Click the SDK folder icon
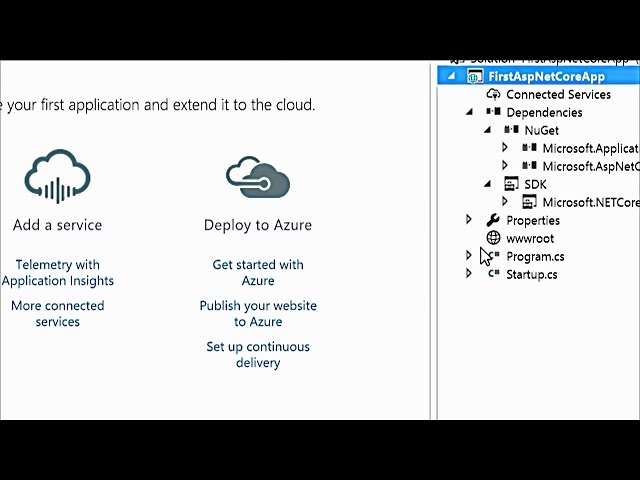 coord(511,184)
